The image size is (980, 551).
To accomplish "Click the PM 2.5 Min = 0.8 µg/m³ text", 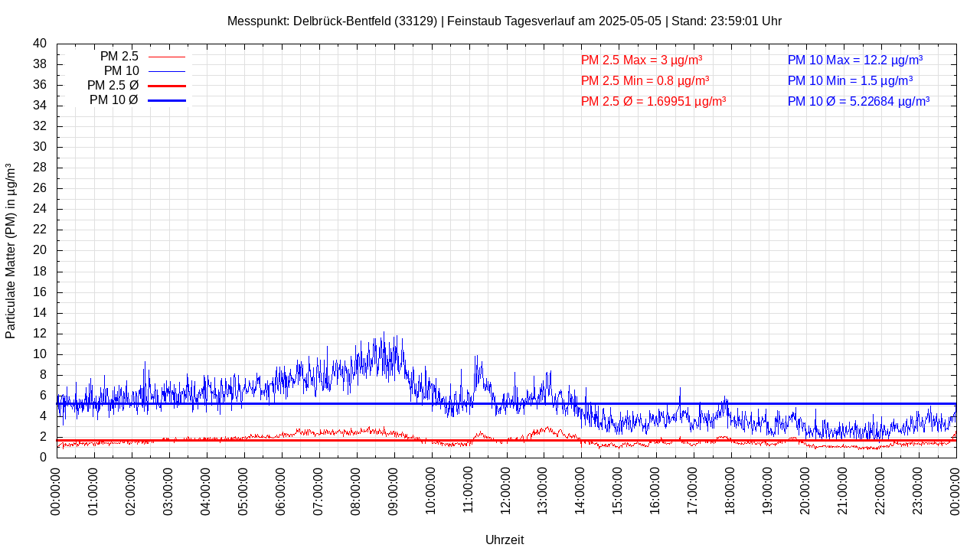I will coord(645,80).
